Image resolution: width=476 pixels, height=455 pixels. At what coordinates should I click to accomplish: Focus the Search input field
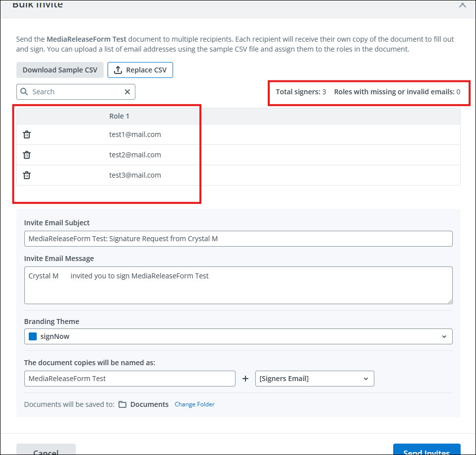coord(76,92)
